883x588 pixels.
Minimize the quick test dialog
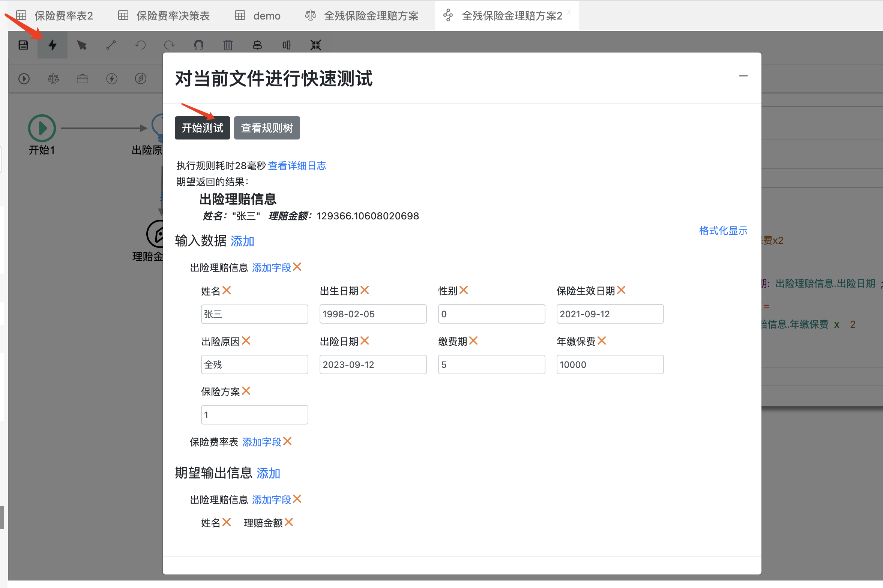pyautogui.click(x=743, y=76)
